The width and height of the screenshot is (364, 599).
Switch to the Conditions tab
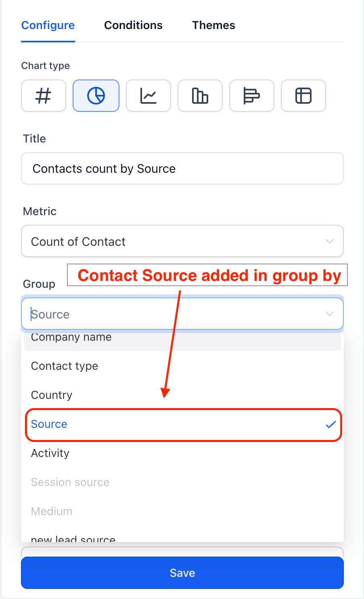[133, 25]
